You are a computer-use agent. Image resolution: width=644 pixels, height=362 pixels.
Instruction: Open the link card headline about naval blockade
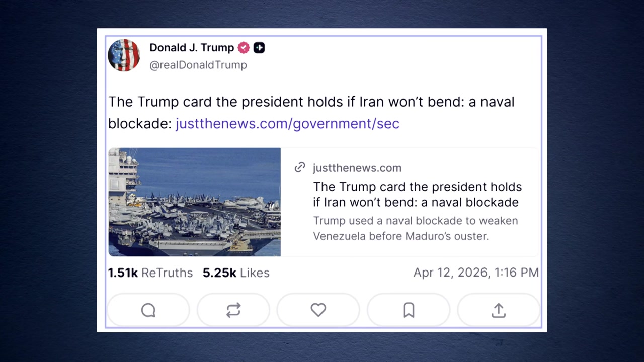click(x=417, y=195)
